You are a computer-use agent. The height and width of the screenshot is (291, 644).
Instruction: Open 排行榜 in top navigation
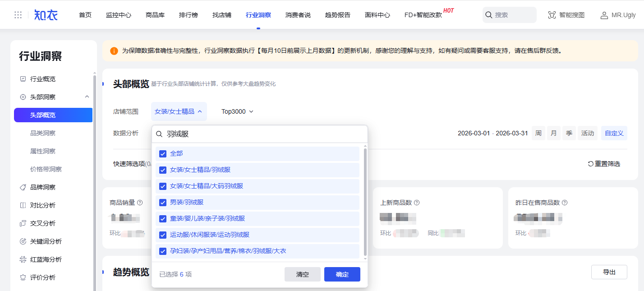pos(189,15)
